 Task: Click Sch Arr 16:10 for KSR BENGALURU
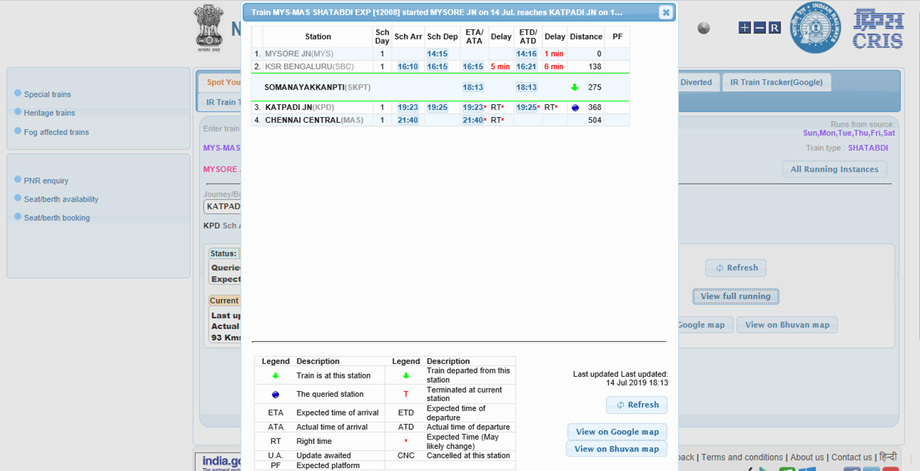408,67
